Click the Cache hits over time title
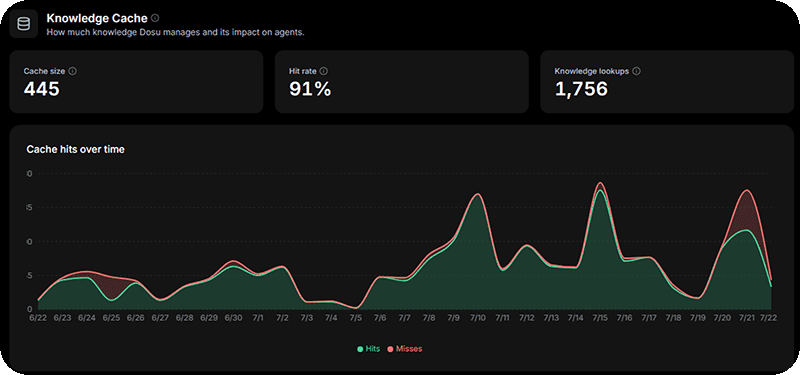Screen dimensions: 800x375 click(76, 149)
